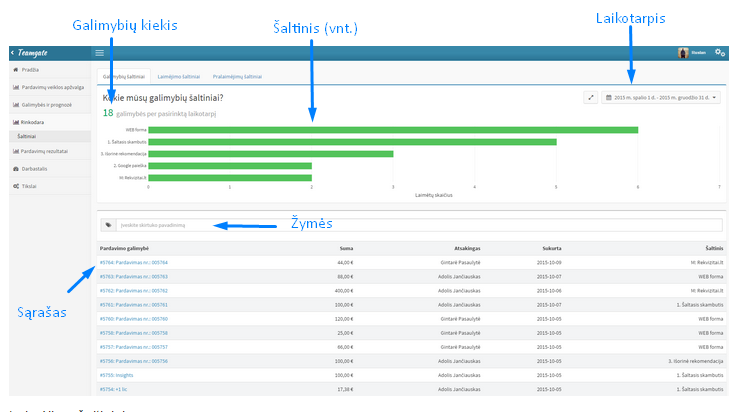Sort by Suma column header
The image size is (739, 412).
click(346, 248)
